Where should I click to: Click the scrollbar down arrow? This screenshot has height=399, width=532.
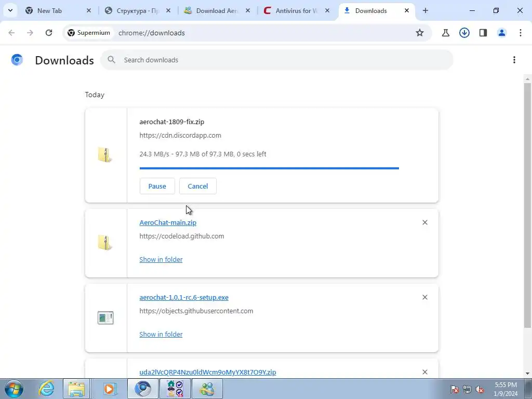coord(527,374)
